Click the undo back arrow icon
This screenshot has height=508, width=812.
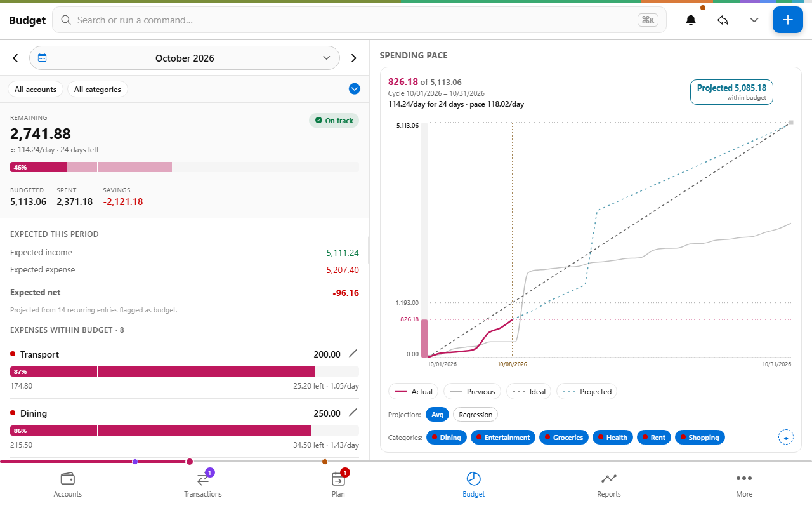coord(723,20)
